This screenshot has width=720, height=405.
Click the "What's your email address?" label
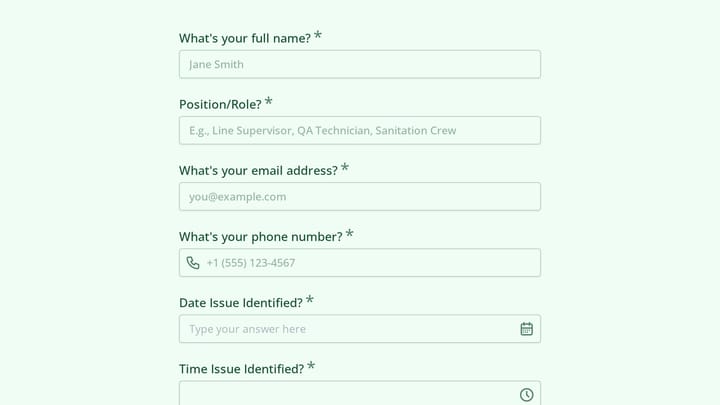pyautogui.click(x=259, y=170)
